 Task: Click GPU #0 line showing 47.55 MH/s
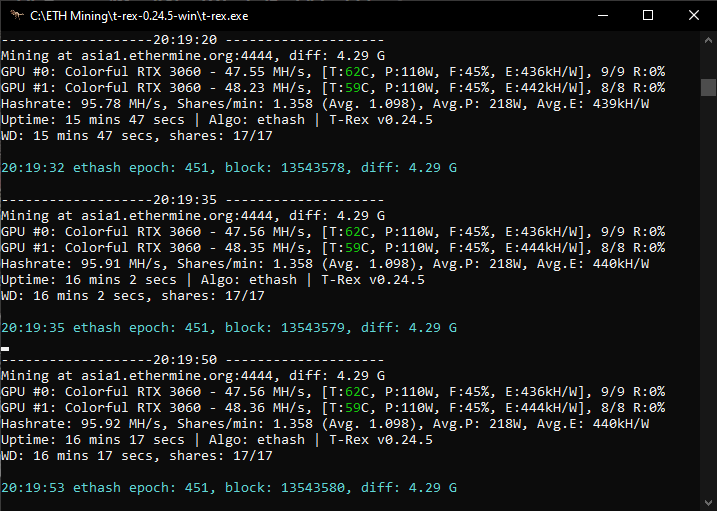pos(333,72)
